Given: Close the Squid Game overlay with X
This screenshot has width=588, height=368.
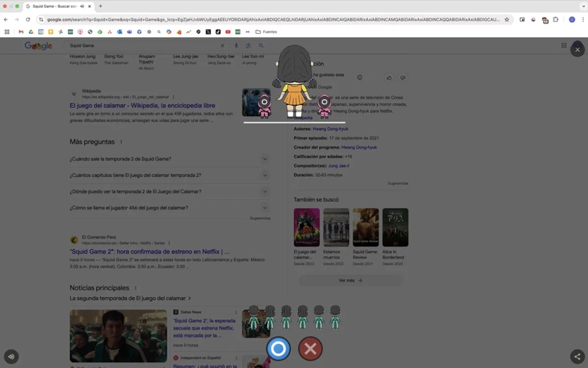Looking at the screenshot, I should tap(578, 50).
